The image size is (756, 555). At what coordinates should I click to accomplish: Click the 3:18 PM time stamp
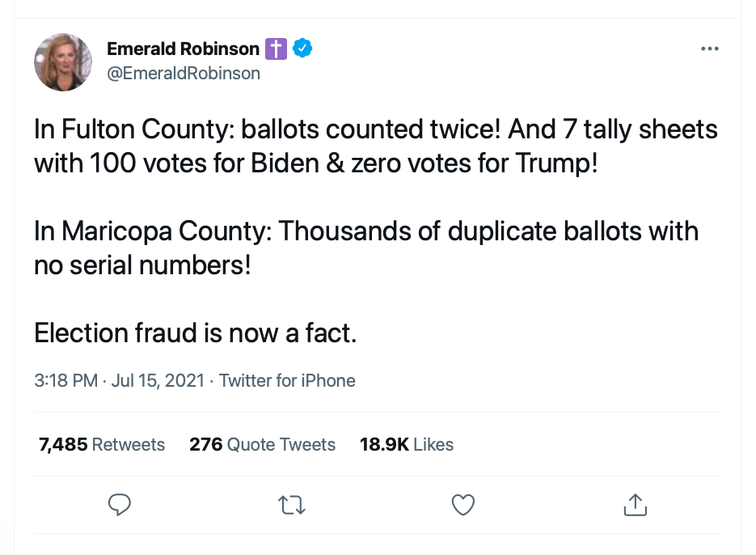(65, 380)
